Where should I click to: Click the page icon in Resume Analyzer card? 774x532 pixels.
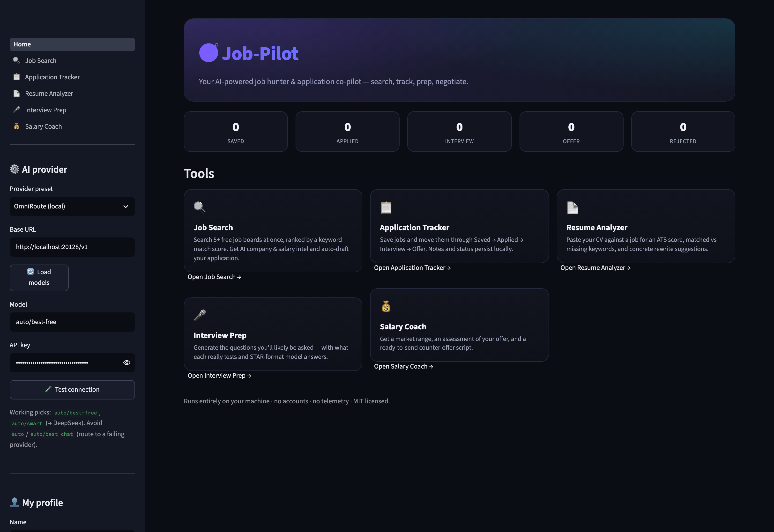click(x=572, y=207)
